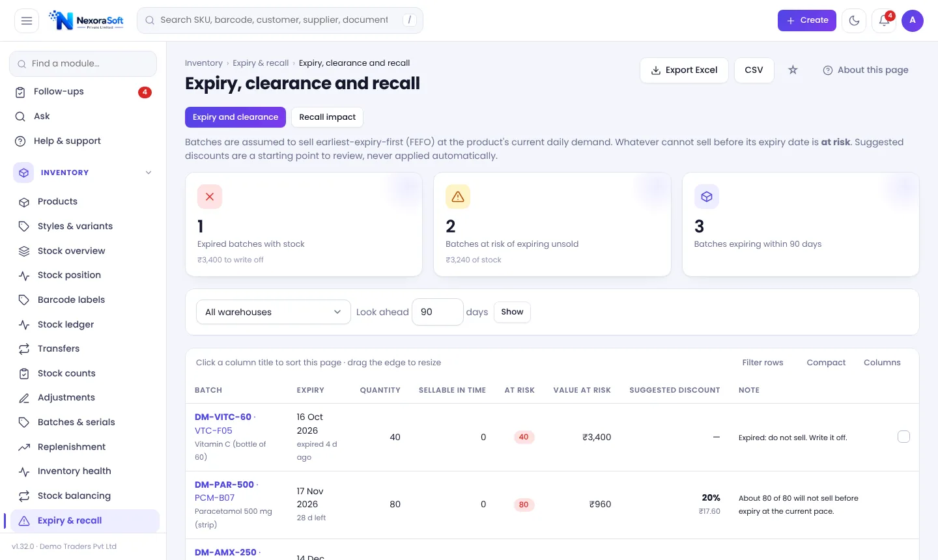Open Ask in sidebar
Image resolution: width=938 pixels, height=560 pixels.
pos(83,117)
